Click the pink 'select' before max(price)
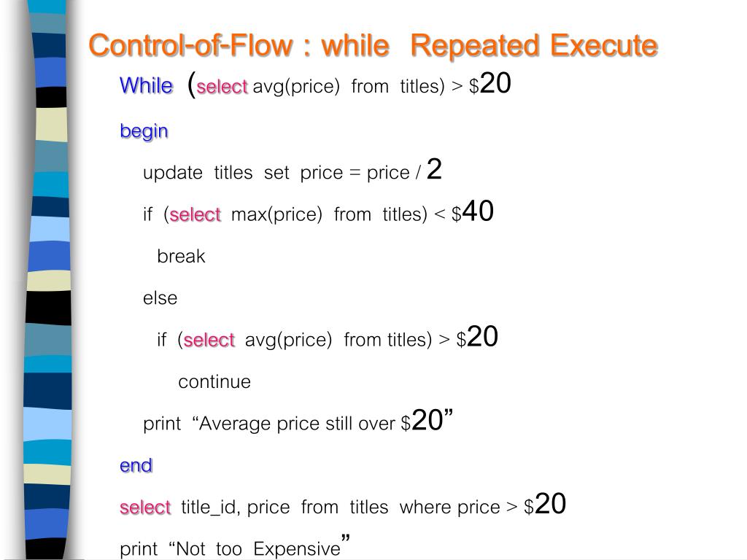This screenshot has height=560, width=747. [x=195, y=214]
